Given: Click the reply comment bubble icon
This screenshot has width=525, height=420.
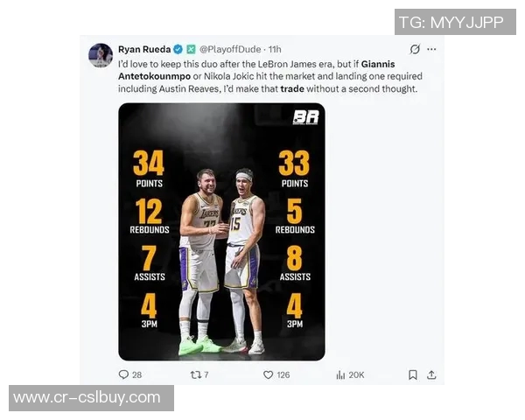Looking at the screenshot, I should 123,374.
